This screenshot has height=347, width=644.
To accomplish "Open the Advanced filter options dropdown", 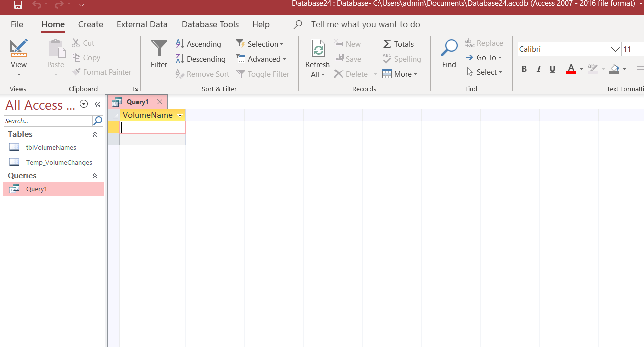I will 261,59.
